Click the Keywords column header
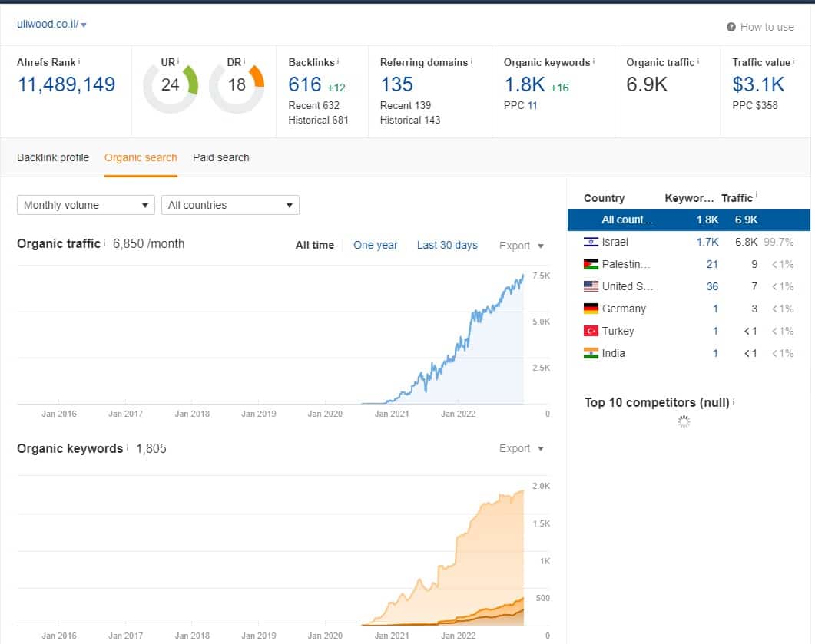 tap(689, 198)
